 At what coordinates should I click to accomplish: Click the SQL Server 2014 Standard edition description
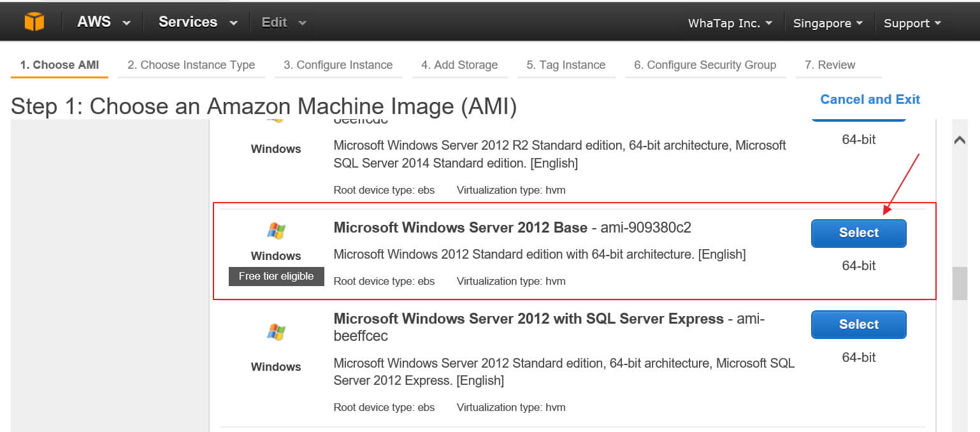(x=560, y=154)
